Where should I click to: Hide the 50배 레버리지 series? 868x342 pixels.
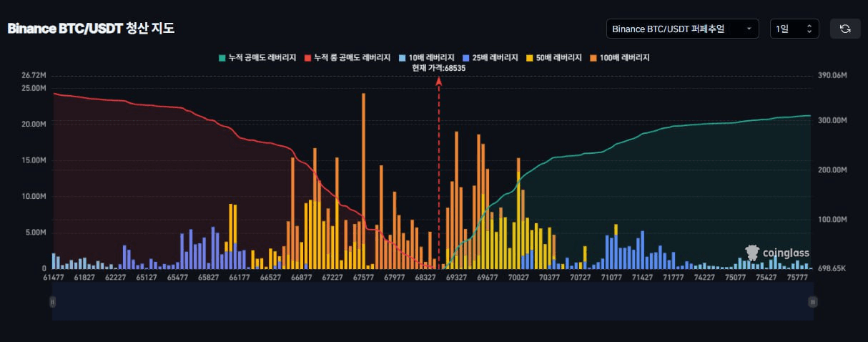553,57
